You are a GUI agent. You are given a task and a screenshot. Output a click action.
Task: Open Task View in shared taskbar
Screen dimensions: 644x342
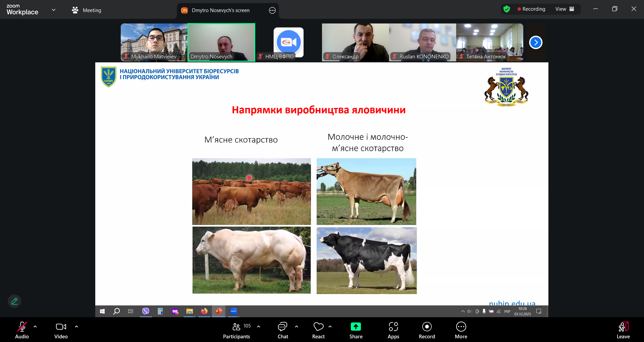pos(131,311)
